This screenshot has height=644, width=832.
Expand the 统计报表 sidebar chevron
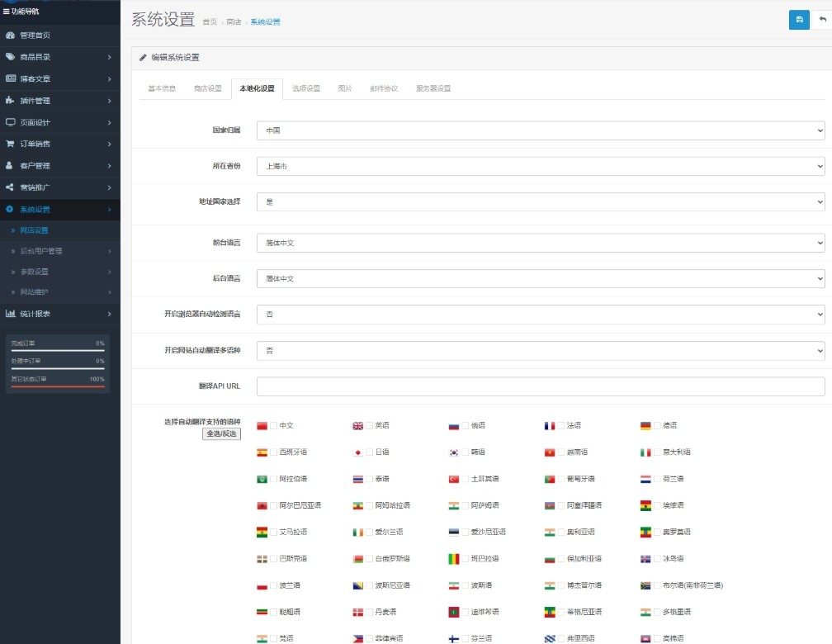[x=109, y=314]
